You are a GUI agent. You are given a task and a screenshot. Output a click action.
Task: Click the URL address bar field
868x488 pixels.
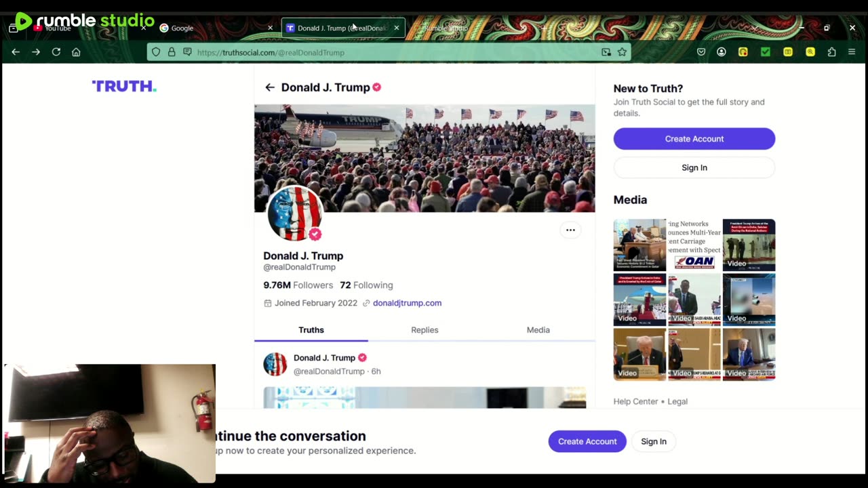click(x=390, y=52)
